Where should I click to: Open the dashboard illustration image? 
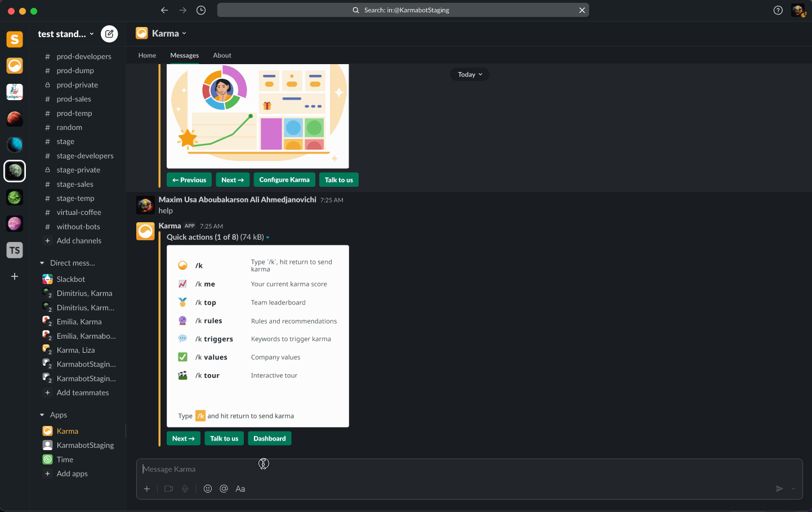click(x=258, y=116)
